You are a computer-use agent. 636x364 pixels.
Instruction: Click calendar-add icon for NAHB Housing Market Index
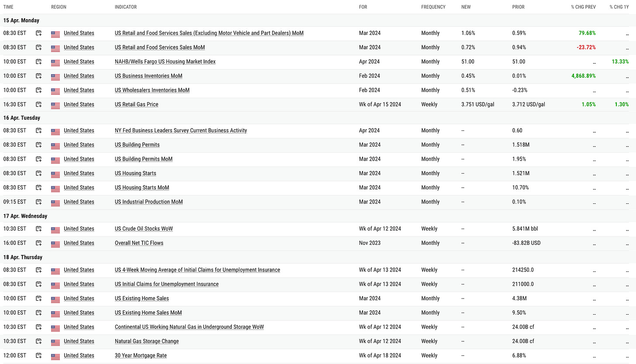tap(38, 62)
